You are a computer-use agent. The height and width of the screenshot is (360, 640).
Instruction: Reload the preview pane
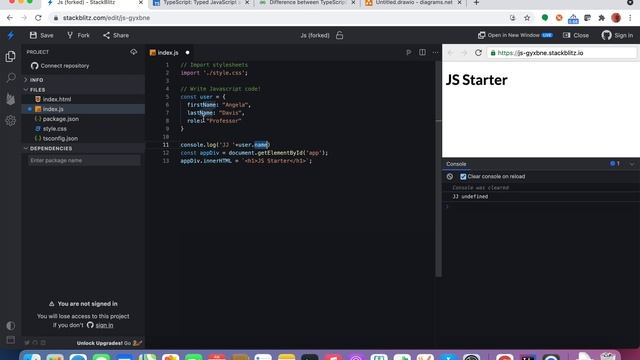[478, 53]
